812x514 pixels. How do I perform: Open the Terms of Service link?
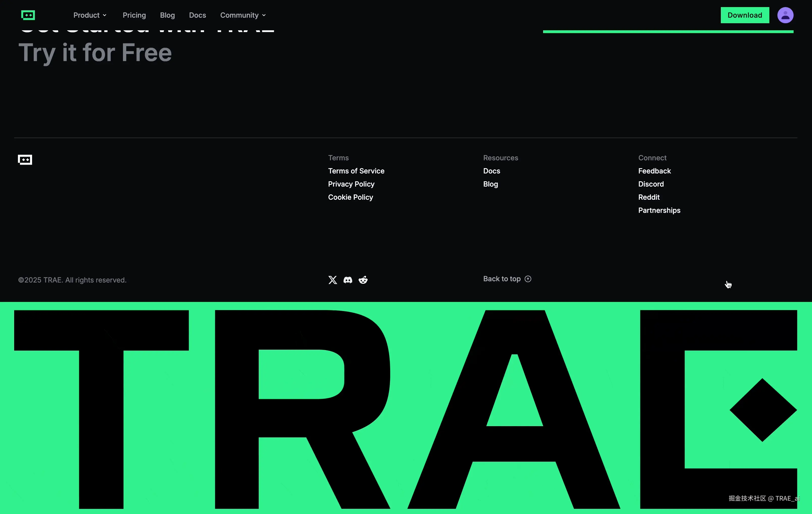(356, 171)
